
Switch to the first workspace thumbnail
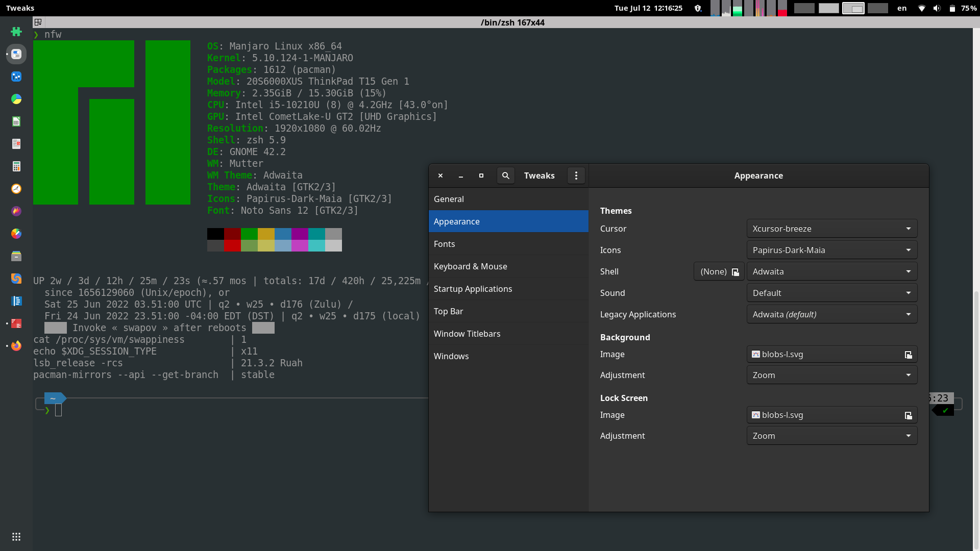(x=804, y=8)
